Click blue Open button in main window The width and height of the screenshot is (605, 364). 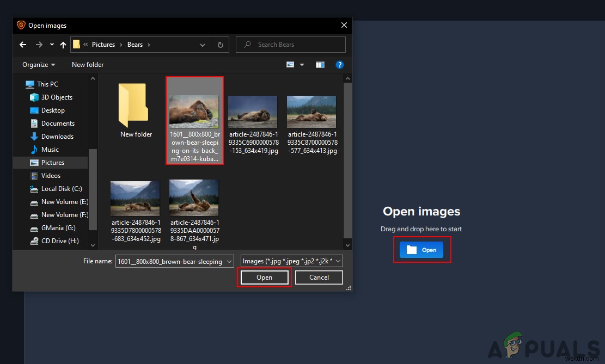(x=421, y=250)
